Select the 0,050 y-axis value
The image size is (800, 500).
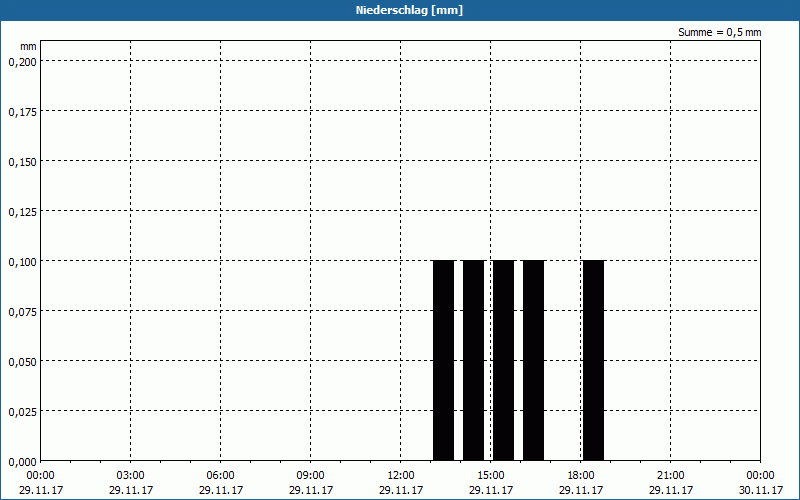tap(22, 362)
